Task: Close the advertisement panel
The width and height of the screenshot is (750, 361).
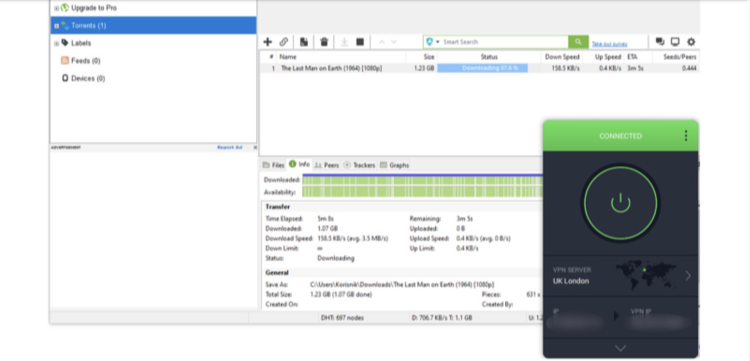Action: coord(255,147)
